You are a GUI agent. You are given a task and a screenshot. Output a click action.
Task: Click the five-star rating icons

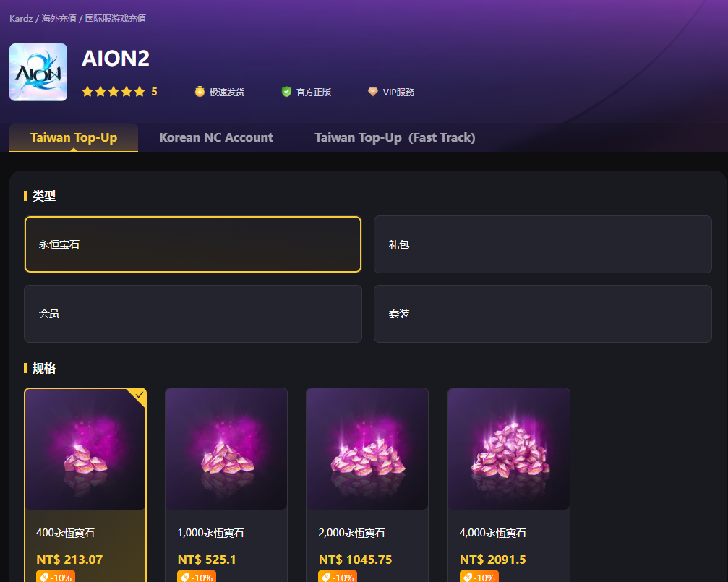coord(114,92)
